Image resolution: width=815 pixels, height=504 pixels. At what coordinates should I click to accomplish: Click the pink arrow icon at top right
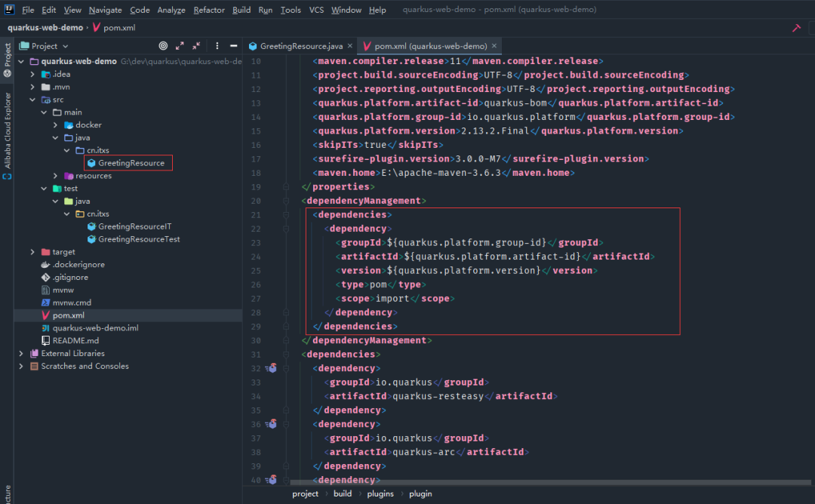pos(796,27)
